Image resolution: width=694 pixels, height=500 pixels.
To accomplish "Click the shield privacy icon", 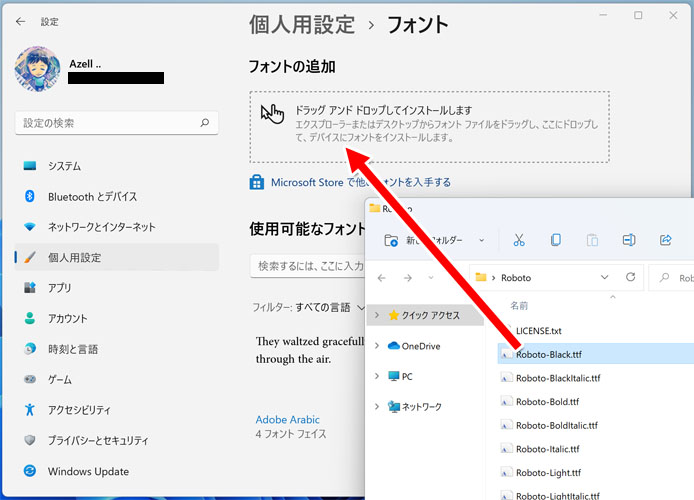I will (30, 440).
